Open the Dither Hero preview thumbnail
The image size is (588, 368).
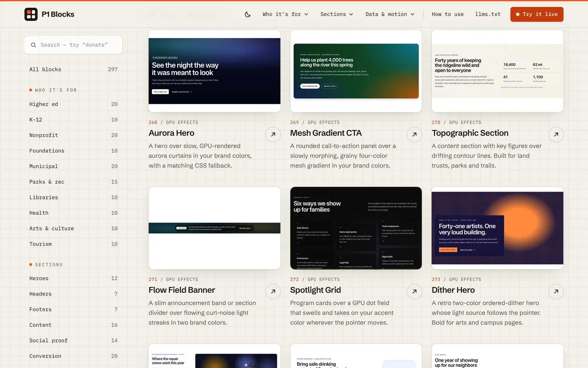pos(497,228)
